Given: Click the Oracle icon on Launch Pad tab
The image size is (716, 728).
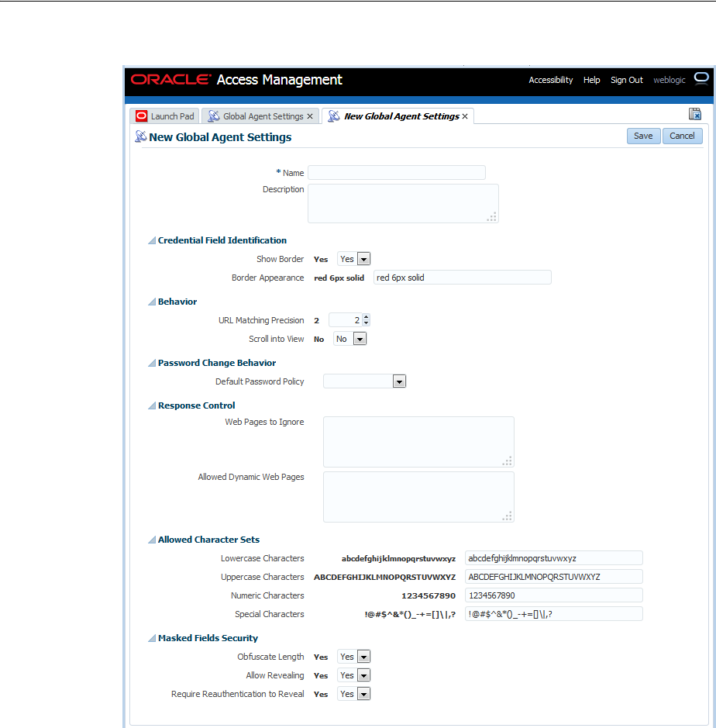Looking at the screenshot, I should 142,116.
